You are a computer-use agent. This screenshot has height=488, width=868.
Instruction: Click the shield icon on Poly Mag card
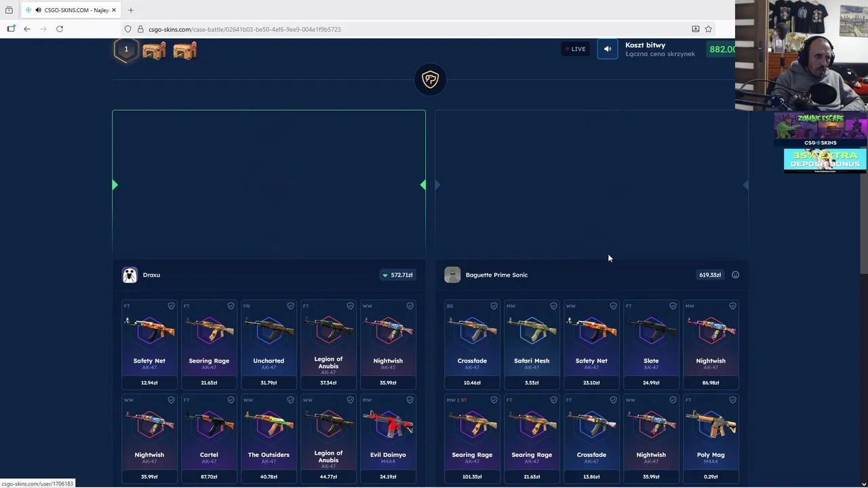(x=732, y=400)
